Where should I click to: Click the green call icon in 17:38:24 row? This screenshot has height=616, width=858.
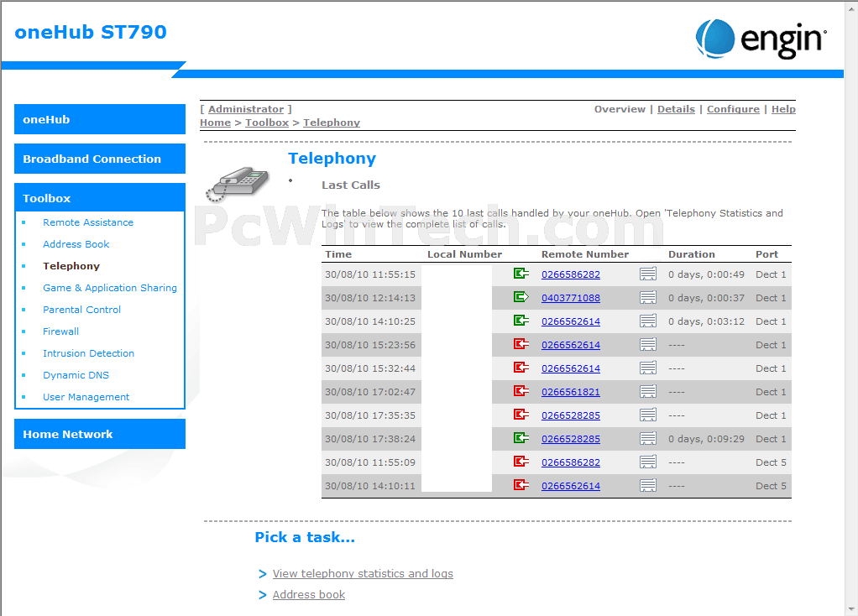(521, 438)
